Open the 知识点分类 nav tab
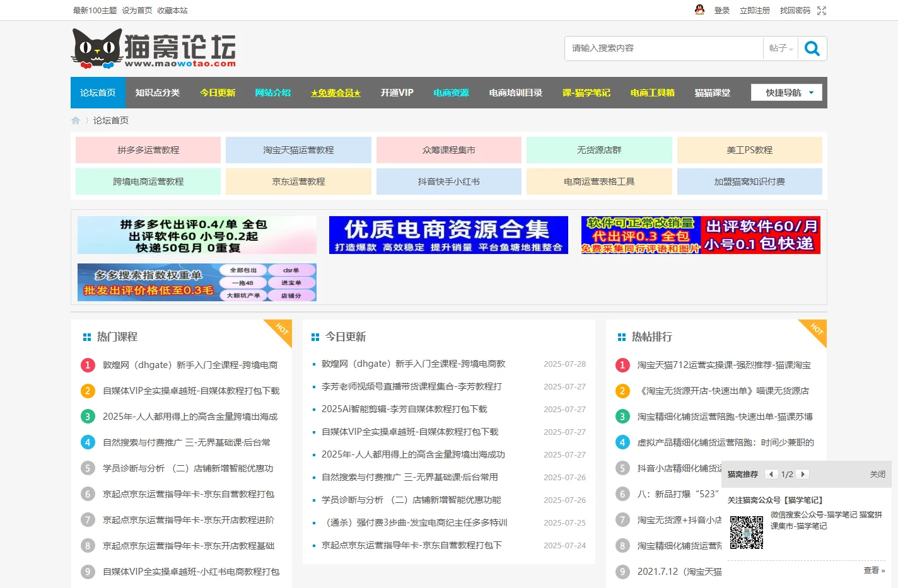This screenshot has width=898, height=588. [x=158, y=93]
